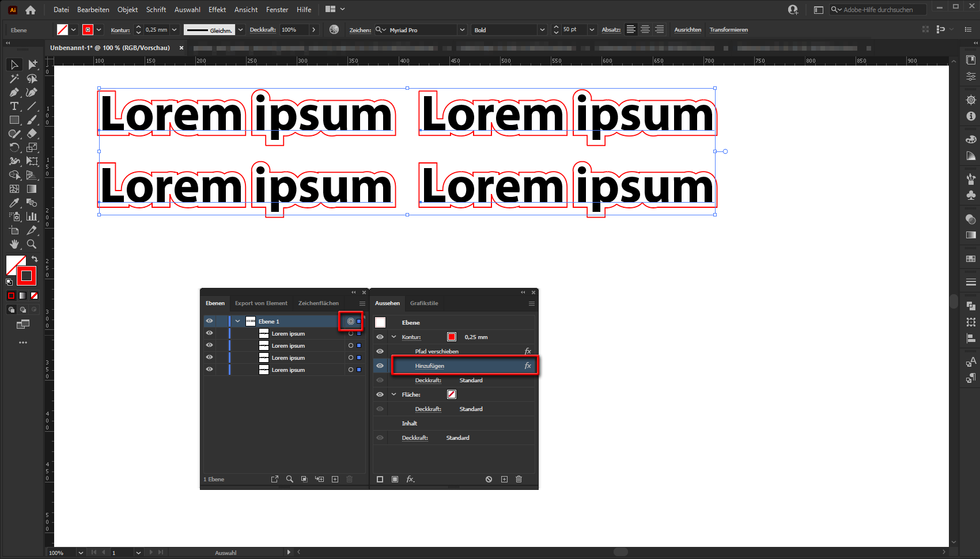
Task: Select the Eyedropper tool
Action: [x=14, y=203]
